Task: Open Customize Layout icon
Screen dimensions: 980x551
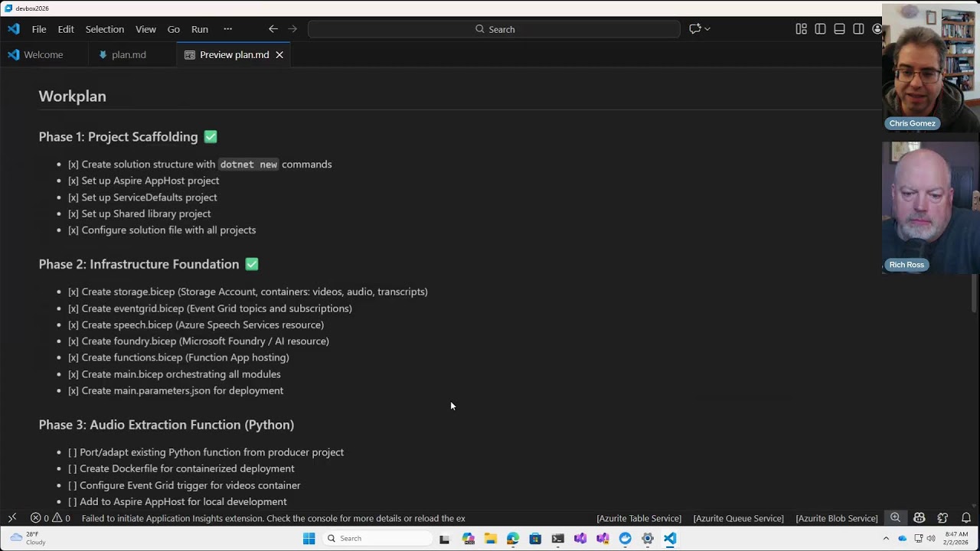Action: (801, 29)
